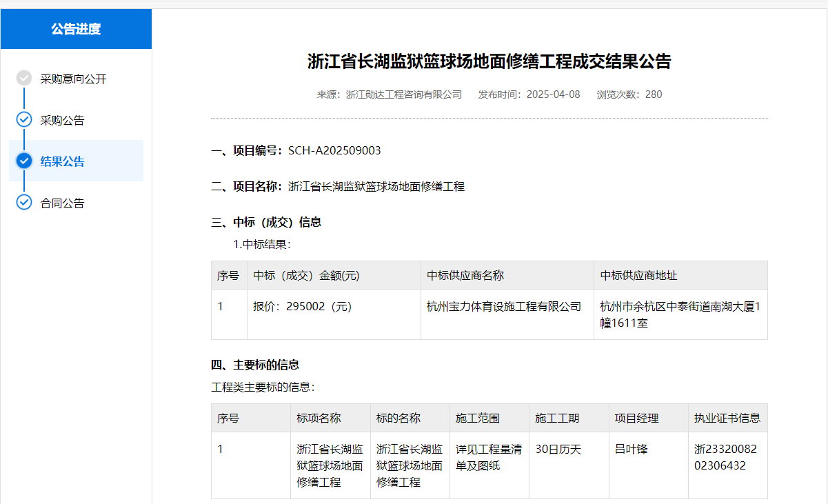Click the project manager 吕叶锋 cell
The width and height of the screenshot is (828, 504).
click(631, 450)
